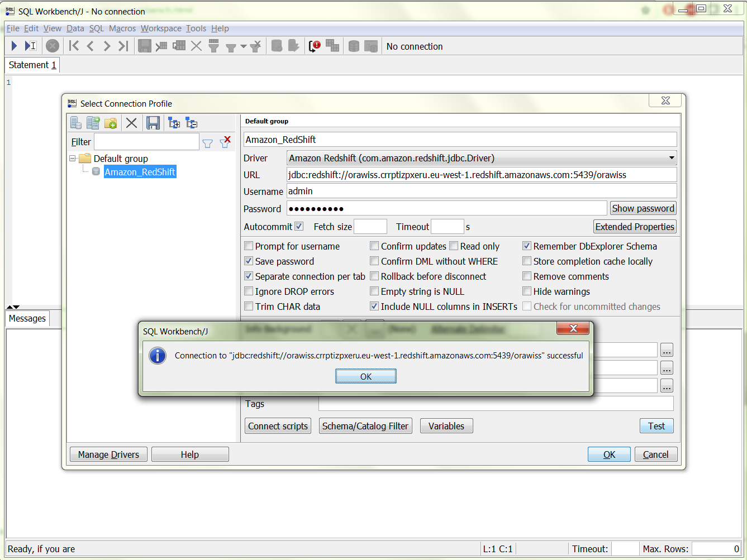Enable Hide warnings checkbox

click(x=527, y=291)
